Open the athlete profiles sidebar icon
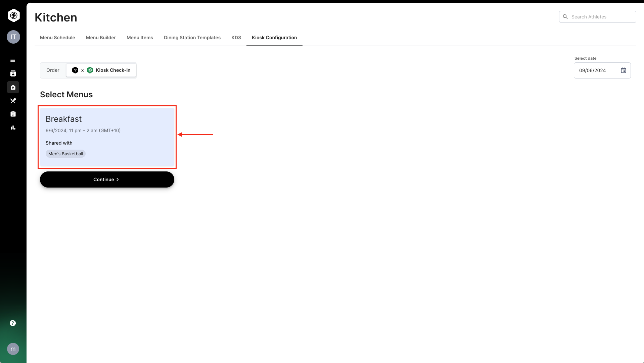Screen dimensions: 644x363 coord(13,74)
